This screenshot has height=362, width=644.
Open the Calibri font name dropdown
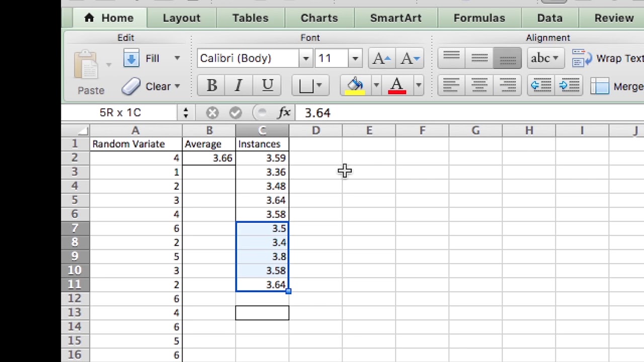tap(305, 58)
